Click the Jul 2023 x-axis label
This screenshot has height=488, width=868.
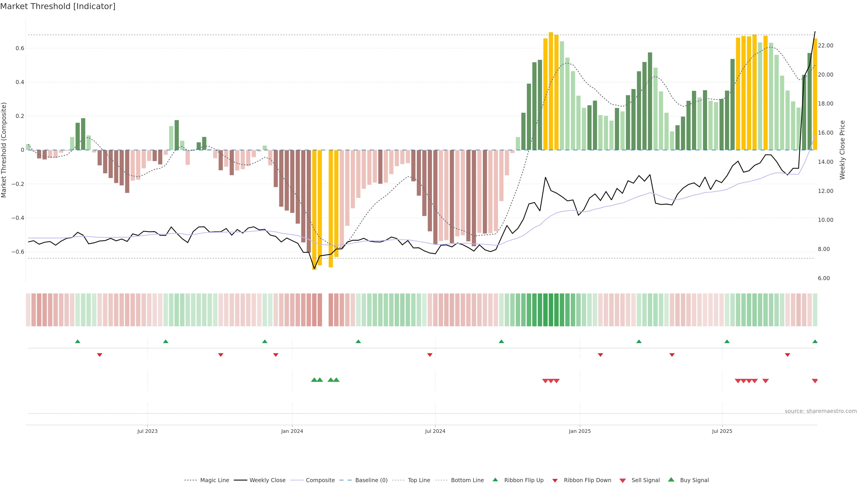[x=147, y=431]
